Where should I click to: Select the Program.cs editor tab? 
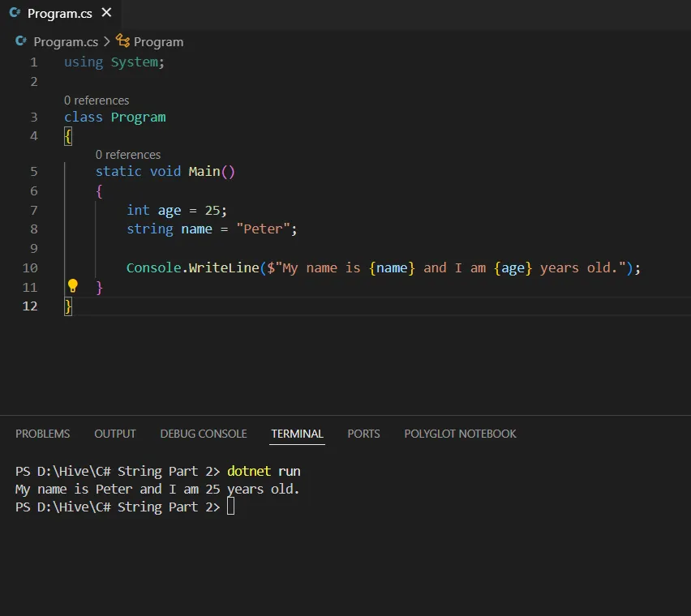coord(60,14)
